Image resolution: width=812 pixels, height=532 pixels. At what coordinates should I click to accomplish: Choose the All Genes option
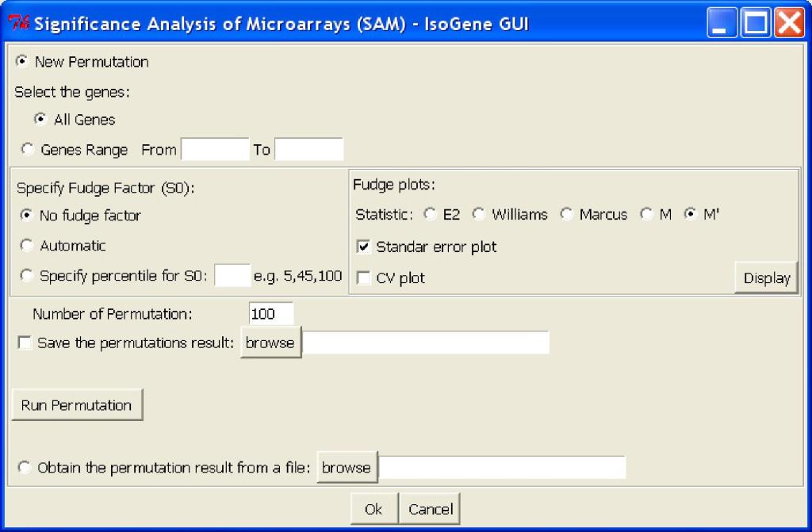click(x=40, y=120)
